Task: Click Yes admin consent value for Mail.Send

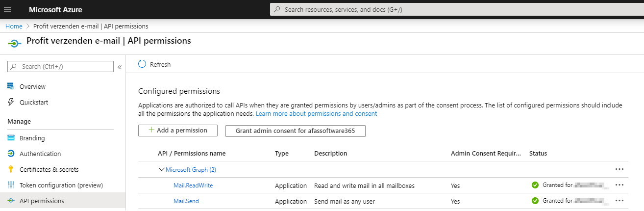Action: click(x=455, y=202)
